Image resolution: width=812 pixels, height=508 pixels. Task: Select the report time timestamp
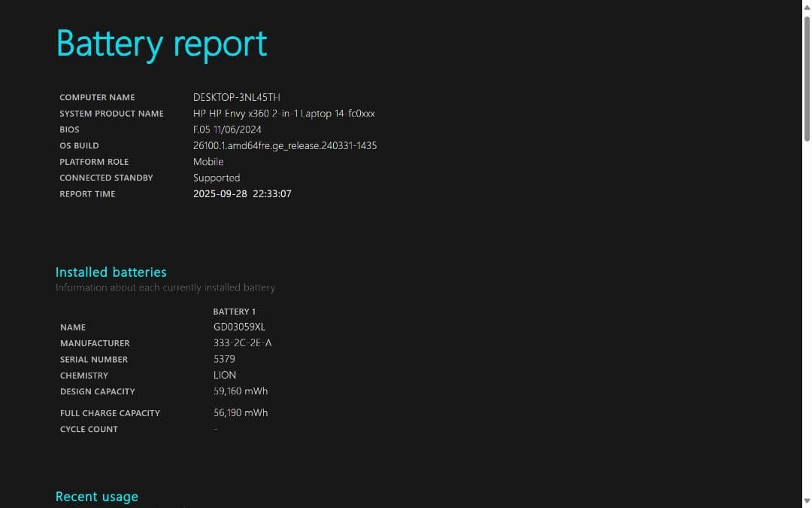(242, 193)
